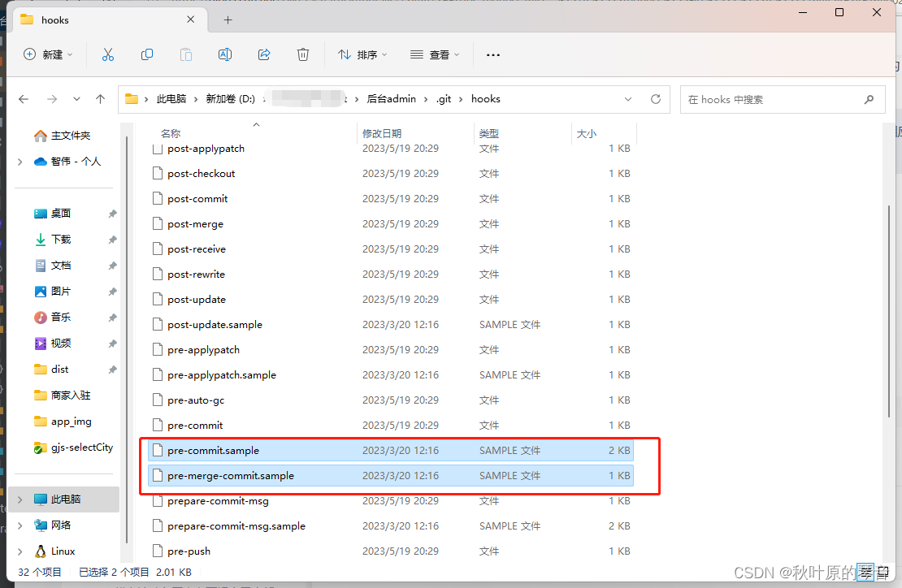902x588 pixels.
Task: Open the 排序 sort options dropdown
Action: click(362, 54)
